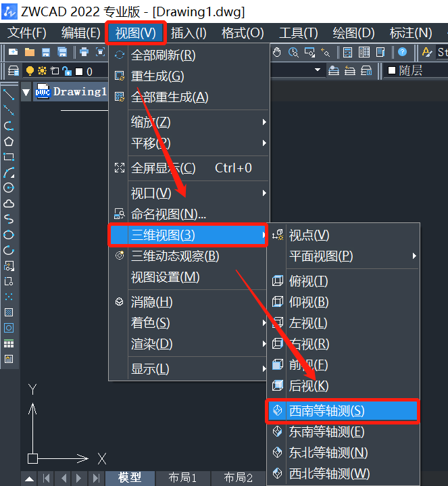Screen dimensions: 448x486
Task: Open the Layer Properties Manager icon
Action: 14,71
